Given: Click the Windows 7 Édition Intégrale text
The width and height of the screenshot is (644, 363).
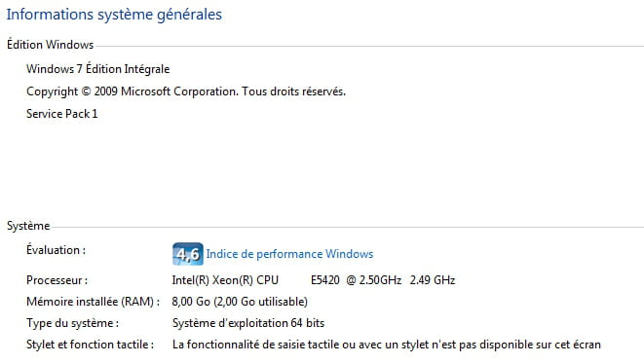Looking at the screenshot, I should point(98,69).
